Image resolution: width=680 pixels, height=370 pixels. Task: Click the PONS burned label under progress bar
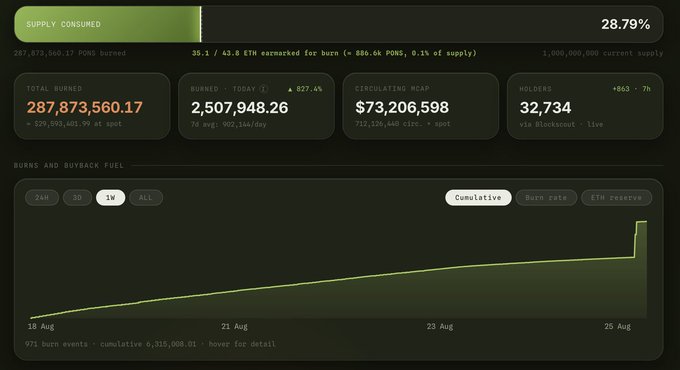tap(70, 53)
